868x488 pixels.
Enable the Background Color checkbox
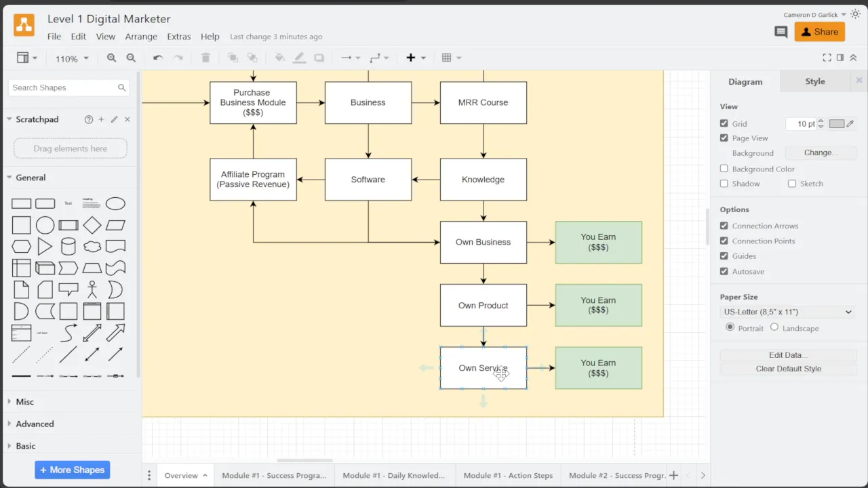click(724, 169)
